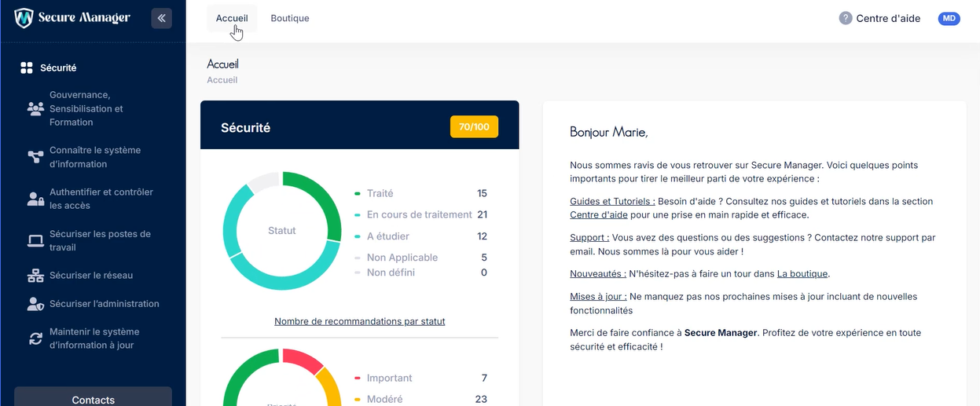Click the Sécuriser le réseau network icon

coord(35,276)
